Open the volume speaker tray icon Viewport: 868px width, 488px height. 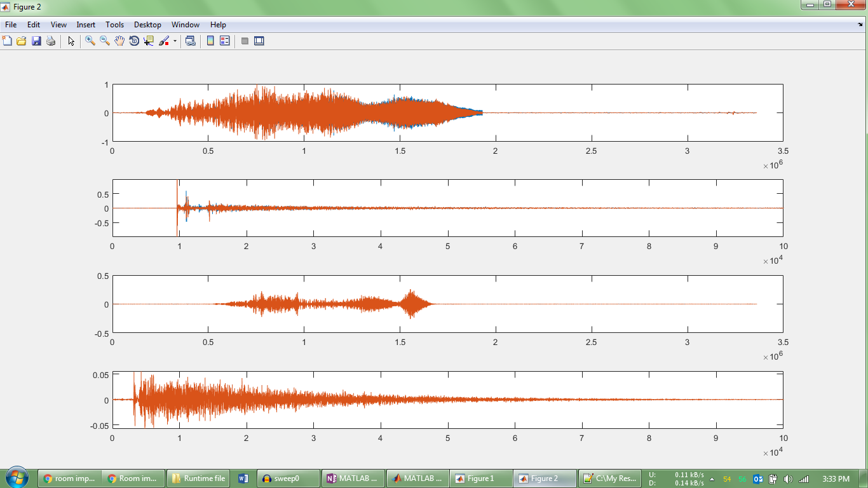coord(789,478)
